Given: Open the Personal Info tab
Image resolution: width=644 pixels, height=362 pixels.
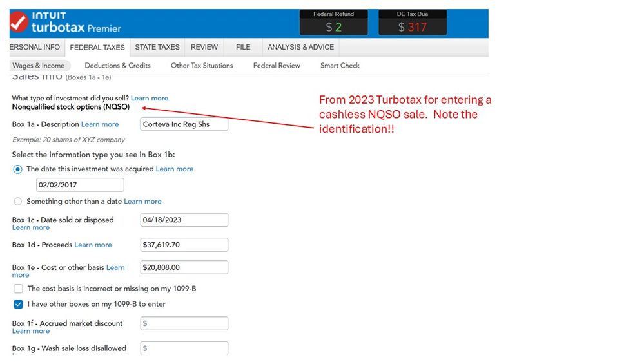Looking at the screenshot, I should [x=35, y=47].
